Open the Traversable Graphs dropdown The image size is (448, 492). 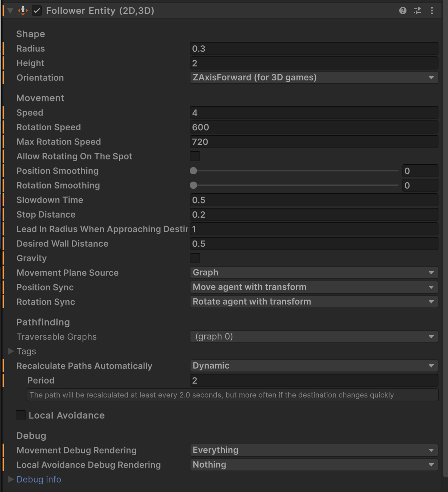[314, 337]
